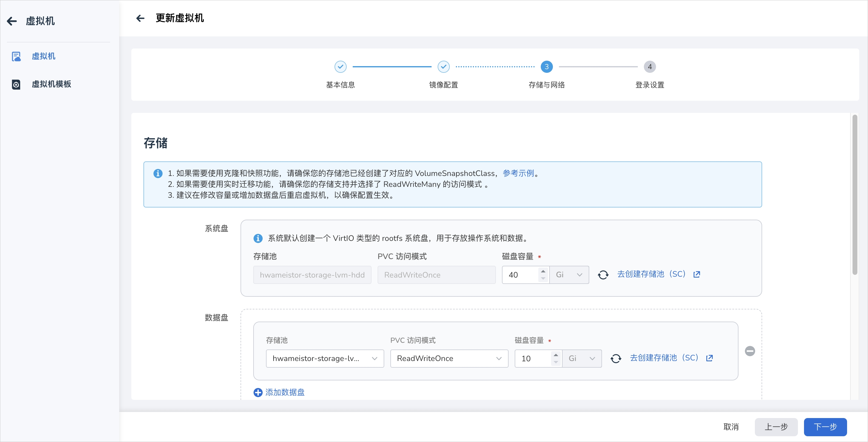Viewport: 868px width, 442px height.
Task: Increase the data disk capacity value
Action: [556, 355]
